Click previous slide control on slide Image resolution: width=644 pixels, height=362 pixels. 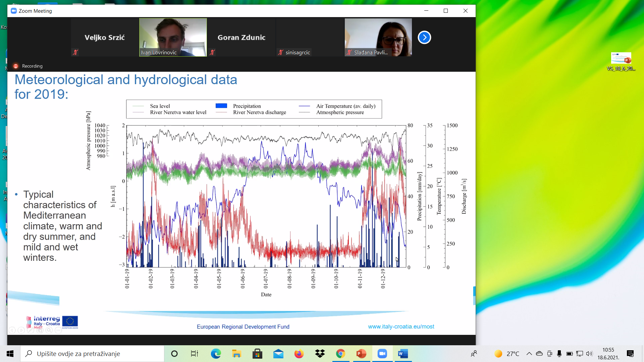coord(12,330)
